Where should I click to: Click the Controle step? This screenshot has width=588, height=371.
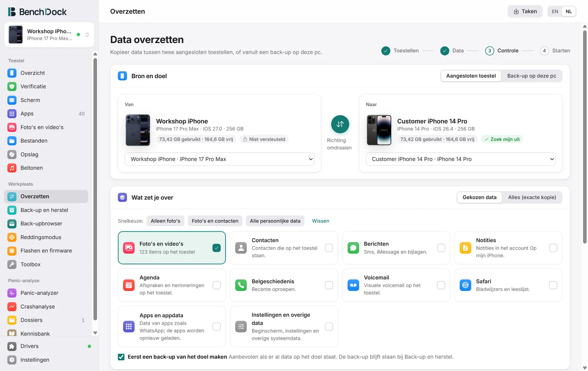502,51
